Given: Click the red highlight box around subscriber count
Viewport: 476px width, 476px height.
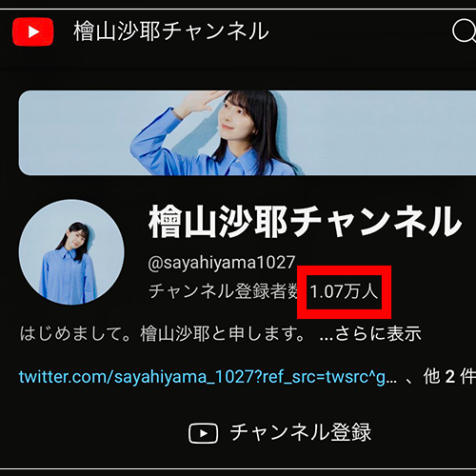Looking at the screenshot, I should pos(344,292).
